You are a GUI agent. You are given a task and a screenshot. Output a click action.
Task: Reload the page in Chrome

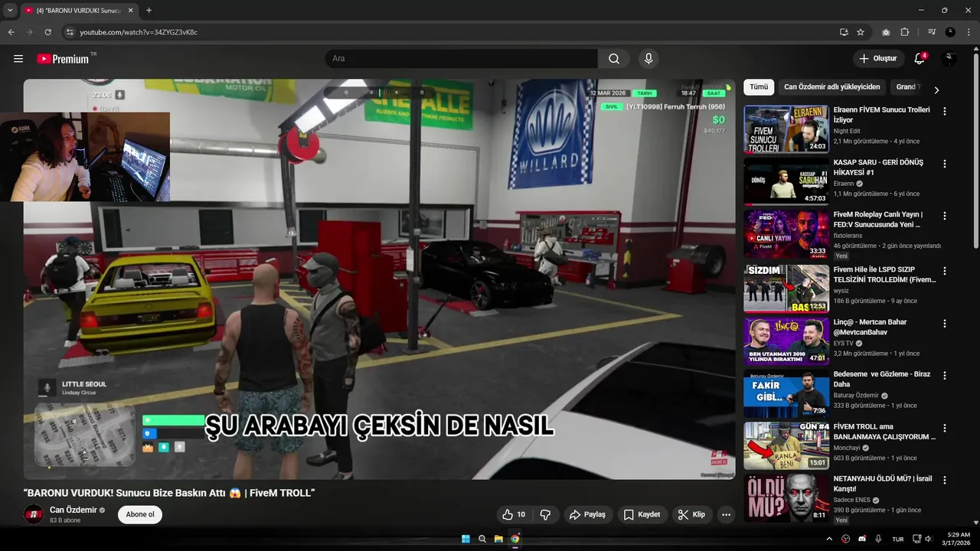pos(47,32)
